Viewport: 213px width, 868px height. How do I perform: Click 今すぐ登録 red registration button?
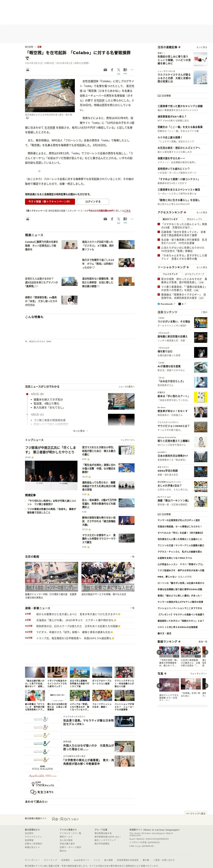pyautogui.click(x=50, y=202)
